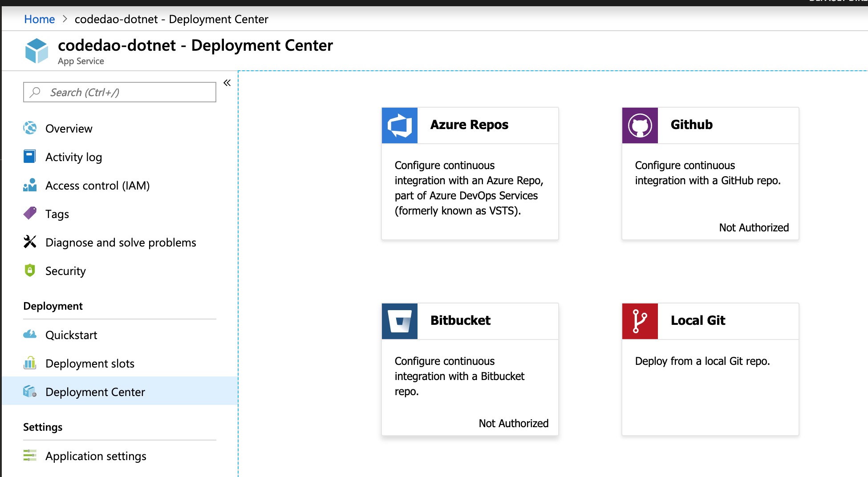Viewport: 868px width, 477px height.
Task: Go to Home breadcrumb link
Action: (39, 19)
